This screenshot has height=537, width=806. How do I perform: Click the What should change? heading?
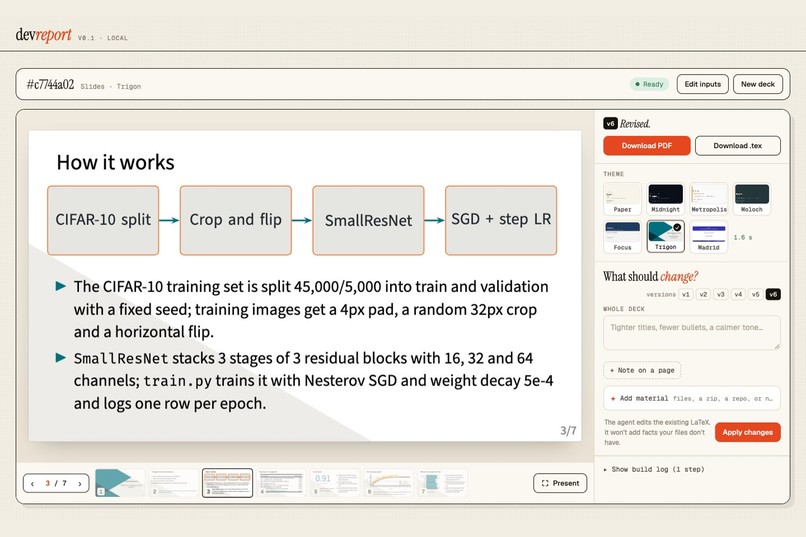(x=650, y=276)
